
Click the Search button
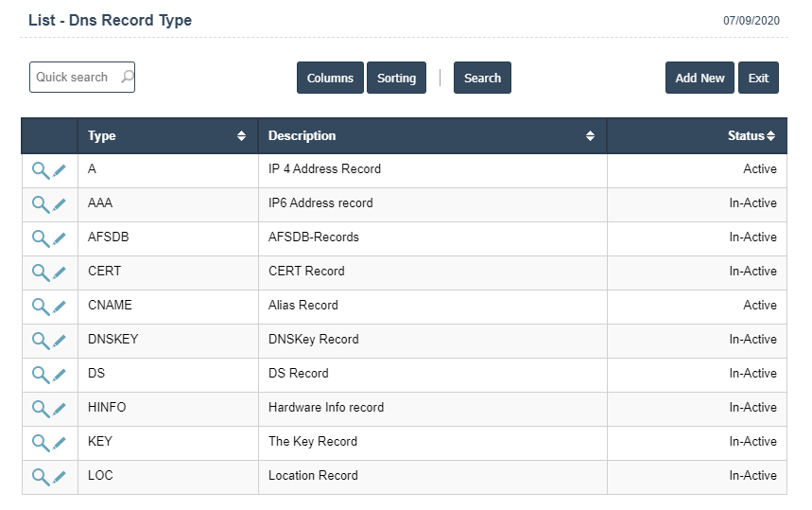point(482,79)
